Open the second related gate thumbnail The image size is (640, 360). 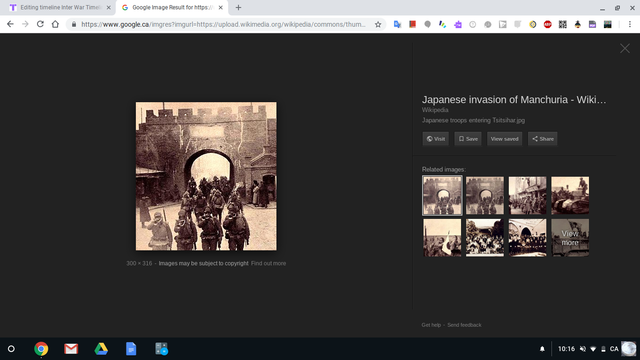click(484, 196)
